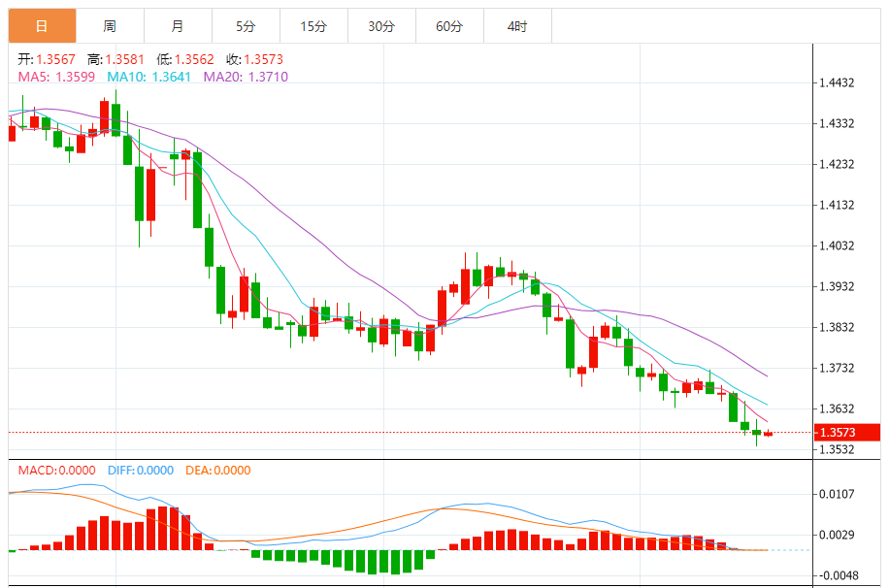Click the MA5: 1.3599 indicator label

click(56, 77)
